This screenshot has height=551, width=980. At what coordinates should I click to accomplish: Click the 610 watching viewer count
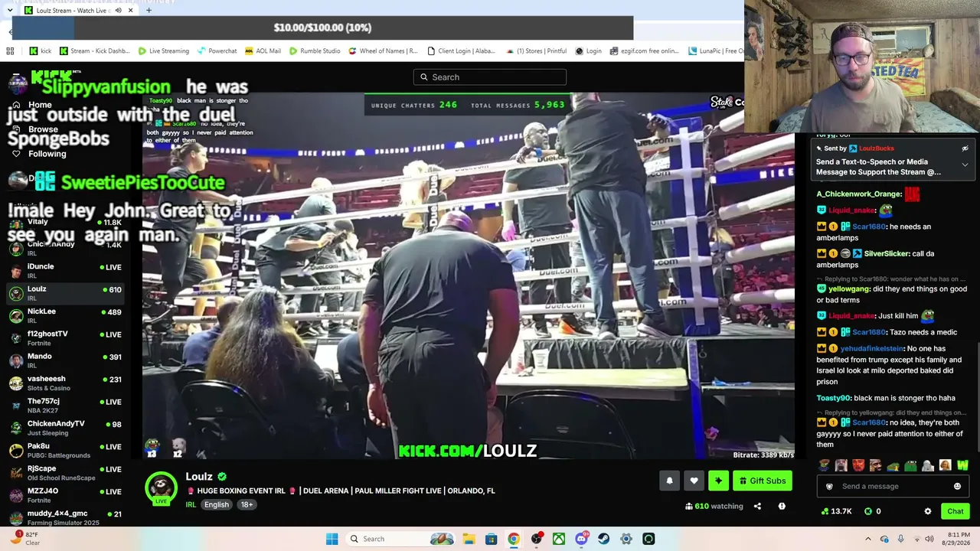pyautogui.click(x=714, y=506)
